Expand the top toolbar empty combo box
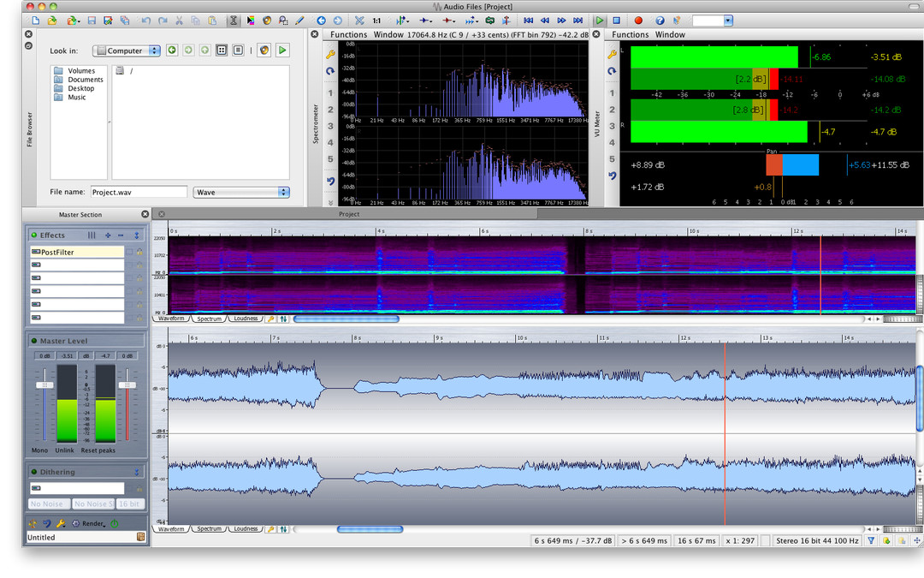924x578 pixels. pos(727,20)
